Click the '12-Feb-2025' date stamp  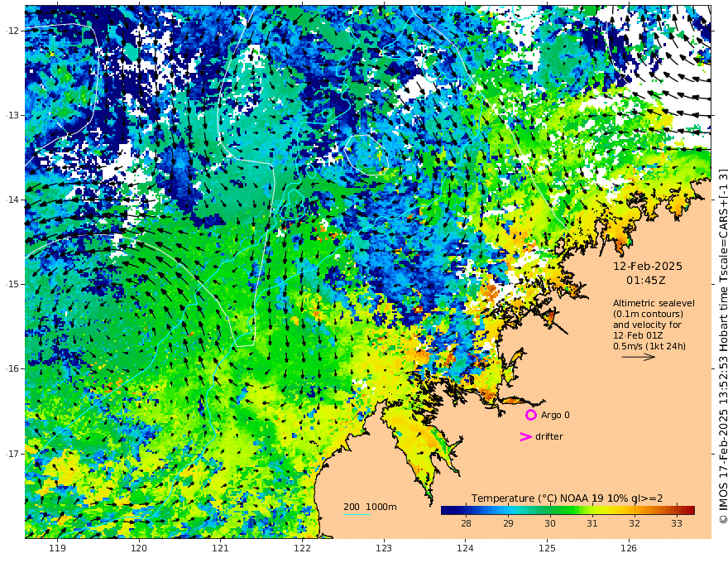(x=648, y=267)
